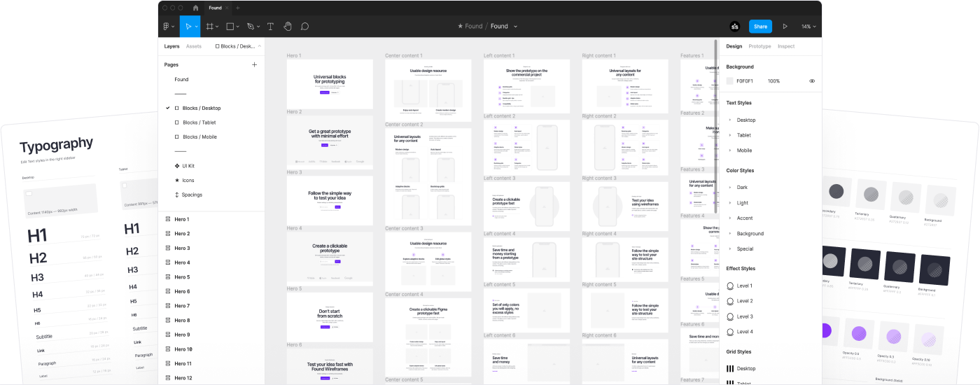Click the F0F0F1 background color swatch
The height and width of the screenshot is (385, 980).
coord(730,81)
